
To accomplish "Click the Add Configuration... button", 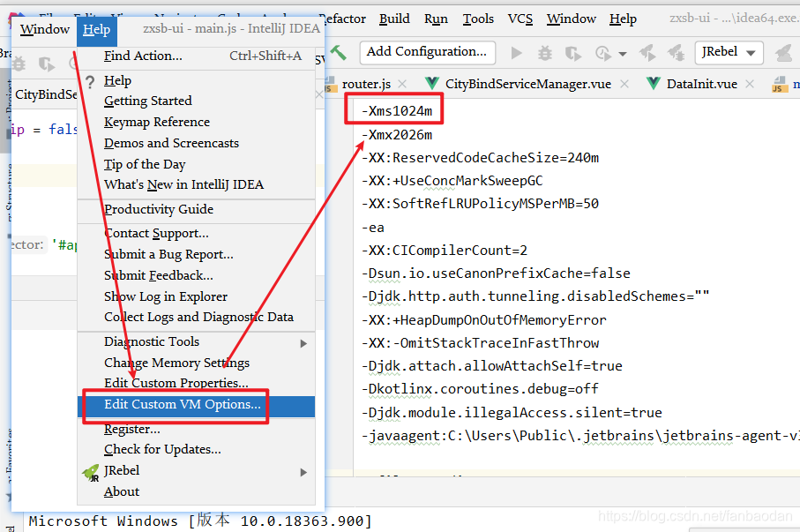I will tap(428, 53).
